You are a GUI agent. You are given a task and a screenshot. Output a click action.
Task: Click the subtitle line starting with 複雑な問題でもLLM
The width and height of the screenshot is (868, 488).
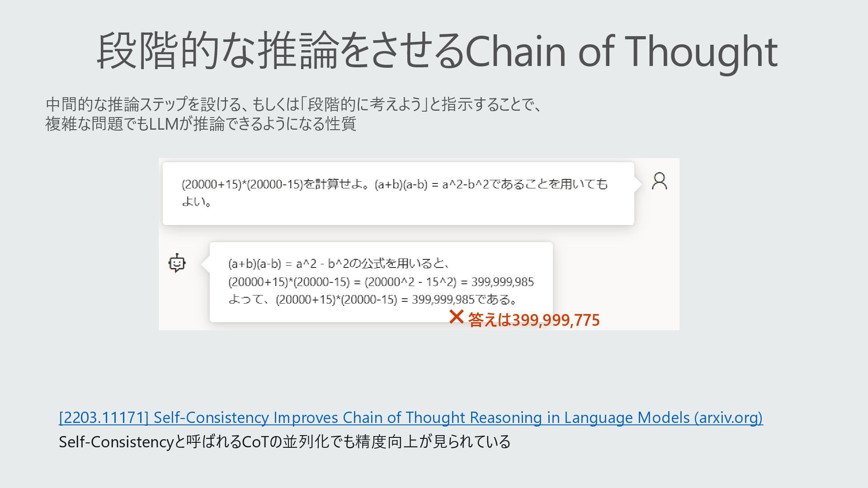tap(201, 124)
